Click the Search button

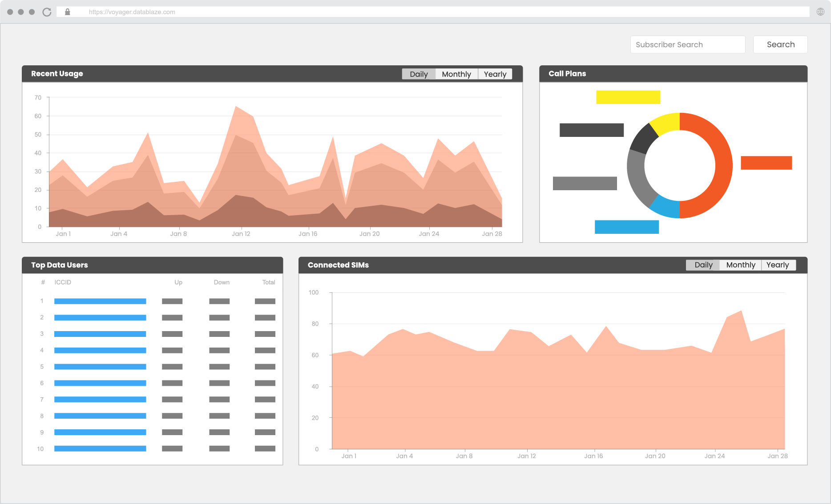(780, 44)
